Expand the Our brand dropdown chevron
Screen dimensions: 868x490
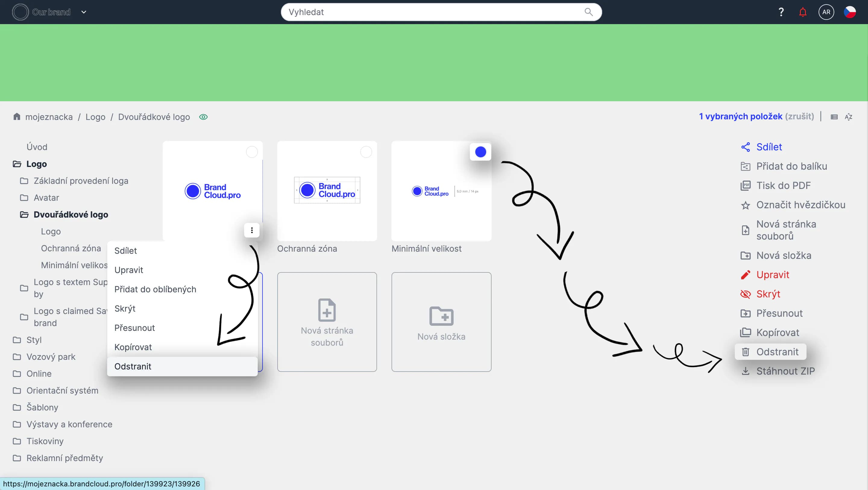click(x=84, y=12)
